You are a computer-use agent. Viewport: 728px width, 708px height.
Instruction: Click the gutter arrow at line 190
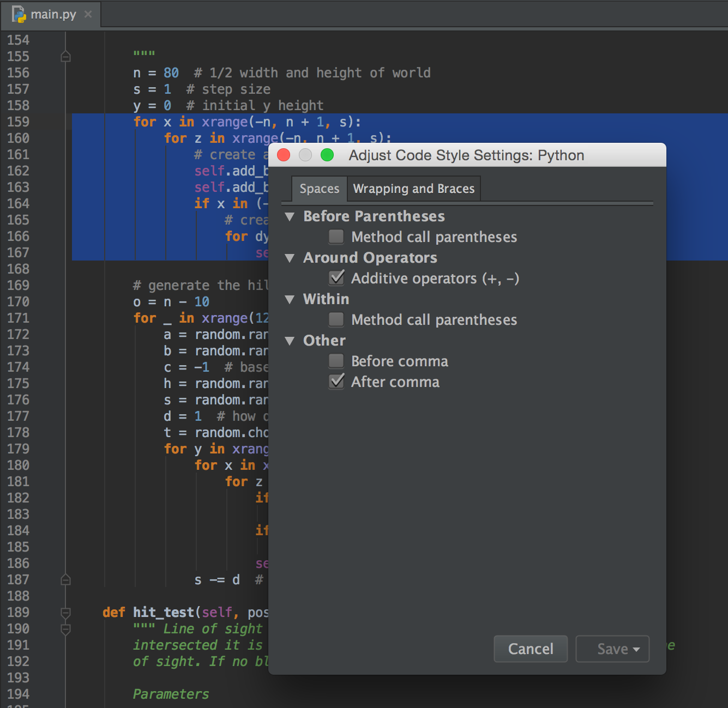pyautogui.click(x=65, y=629)
